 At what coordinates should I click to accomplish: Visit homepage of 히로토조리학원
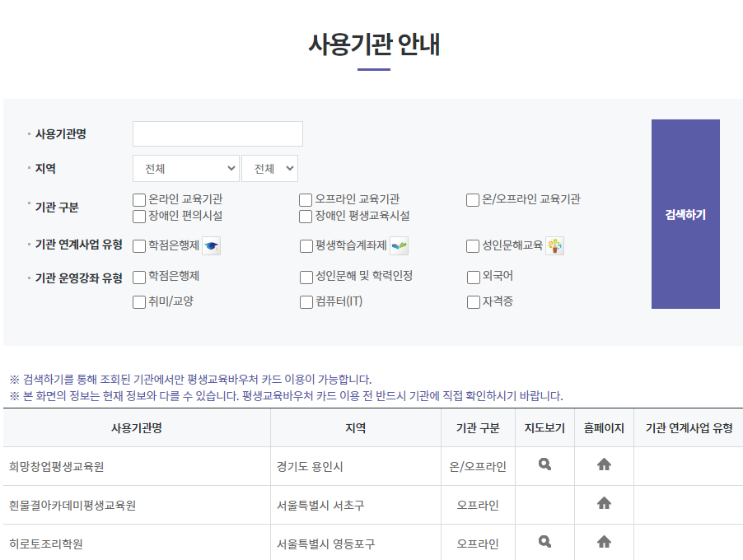tap(604, 543)
